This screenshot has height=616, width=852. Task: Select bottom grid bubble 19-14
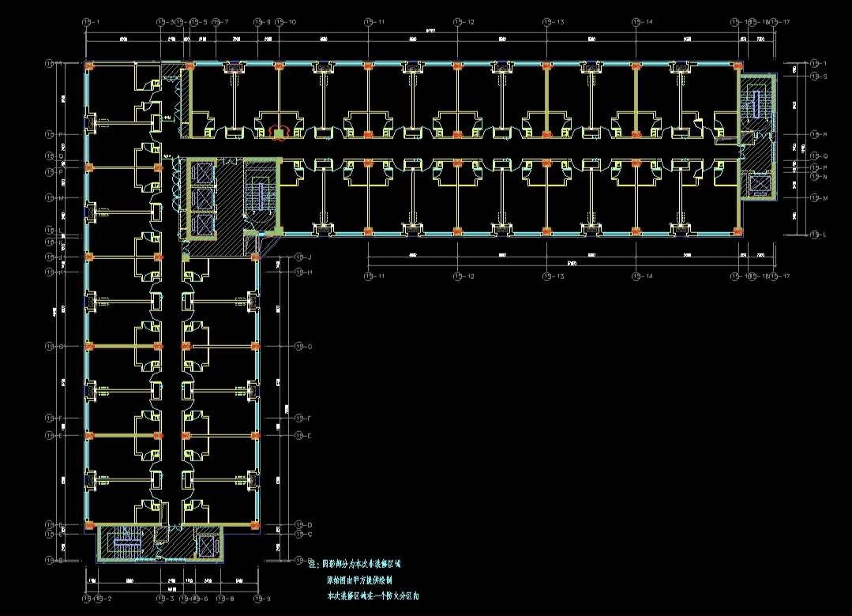pyautogui.click(x=635, y=276)
